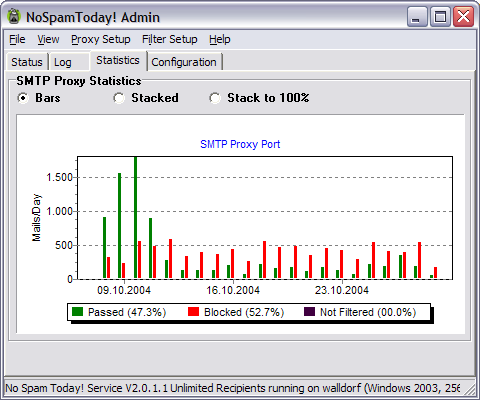
Task: Click the status bar service version text
Action: point(232,388)
